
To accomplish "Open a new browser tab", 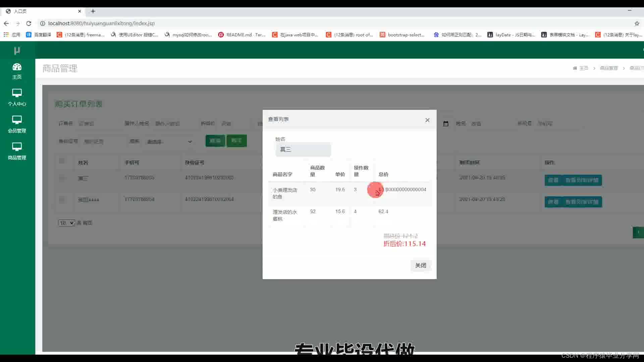I will (x=93, y=11).
